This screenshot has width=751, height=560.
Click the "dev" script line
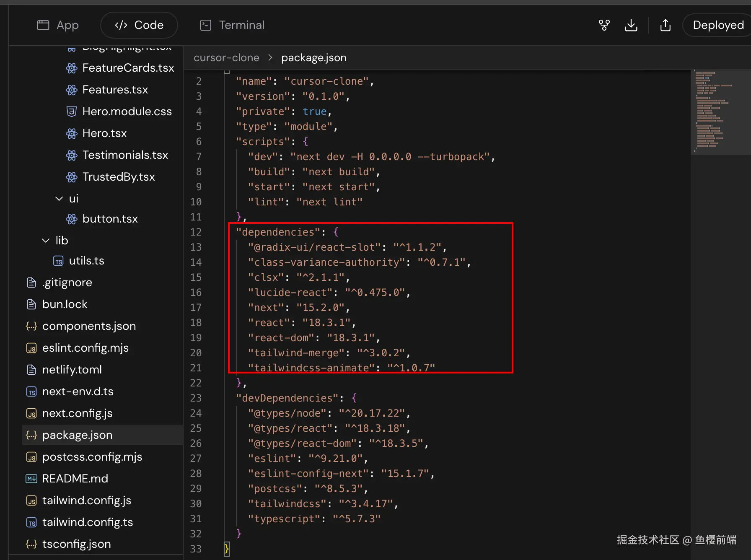point(371,157)
